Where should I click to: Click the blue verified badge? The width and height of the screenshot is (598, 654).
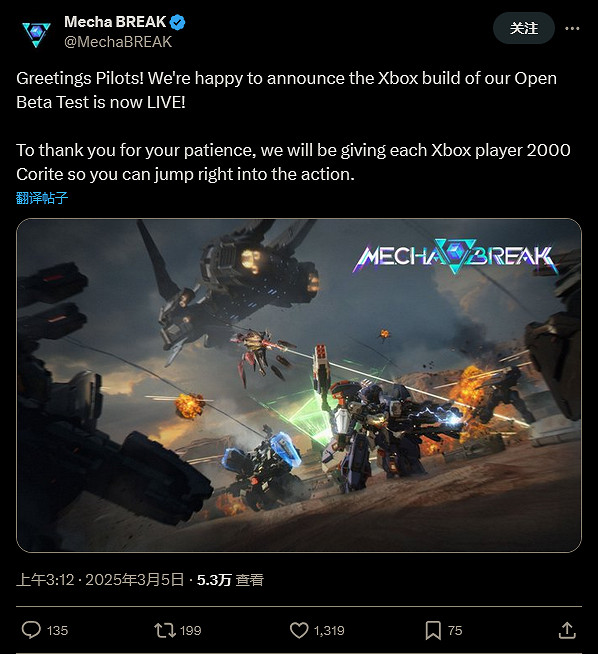click(x=178, y=22)
